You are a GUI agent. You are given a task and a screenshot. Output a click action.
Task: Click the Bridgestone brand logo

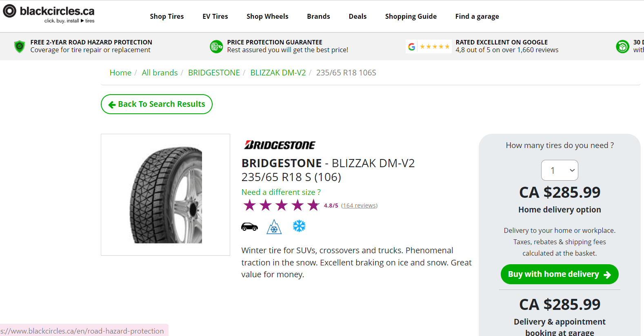click(x=280, y=145)
